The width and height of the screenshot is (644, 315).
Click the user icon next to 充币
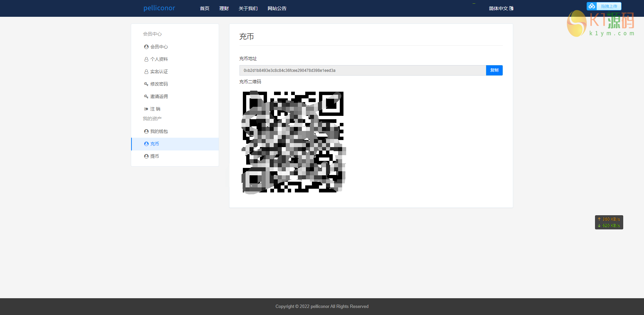[146, 144]
